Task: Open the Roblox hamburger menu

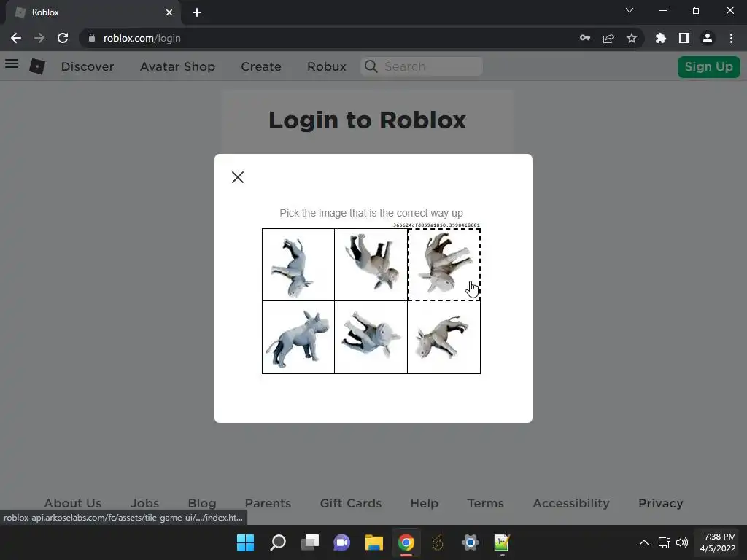Action: point(12,64)
